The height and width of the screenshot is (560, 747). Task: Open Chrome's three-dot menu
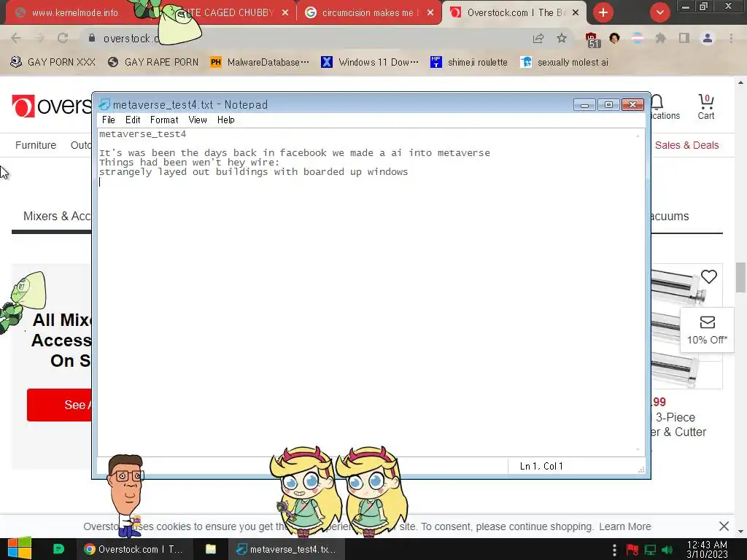coord(731,38)
